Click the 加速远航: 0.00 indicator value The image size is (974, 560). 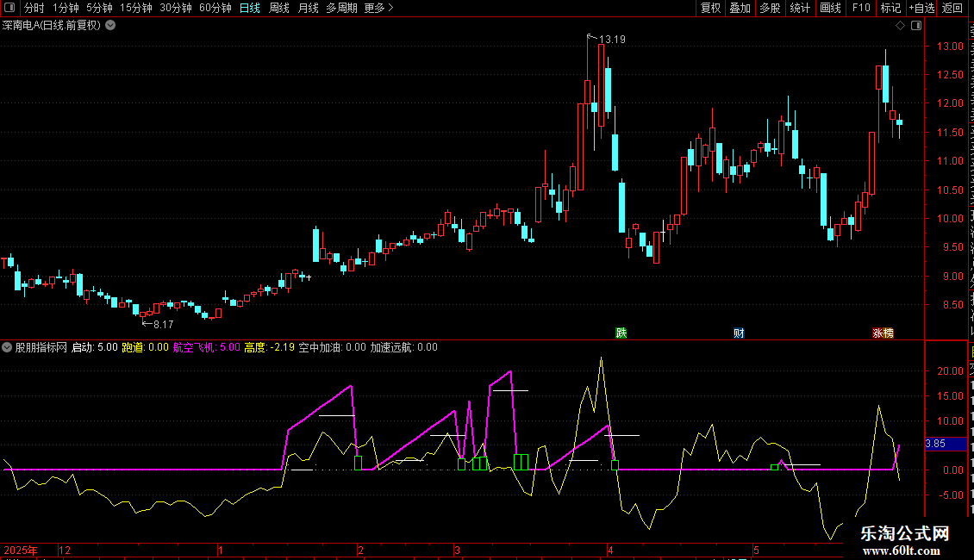(403, 348)
